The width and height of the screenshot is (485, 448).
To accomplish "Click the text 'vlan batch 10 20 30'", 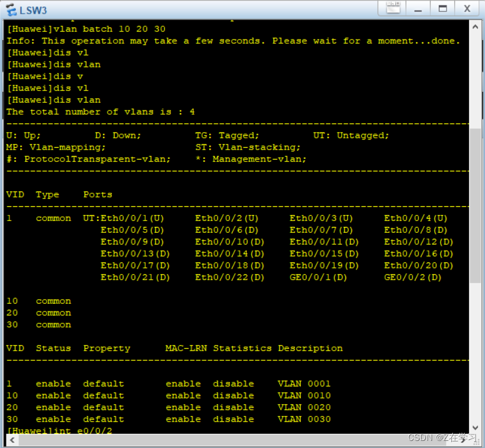I will coord(109,29).
